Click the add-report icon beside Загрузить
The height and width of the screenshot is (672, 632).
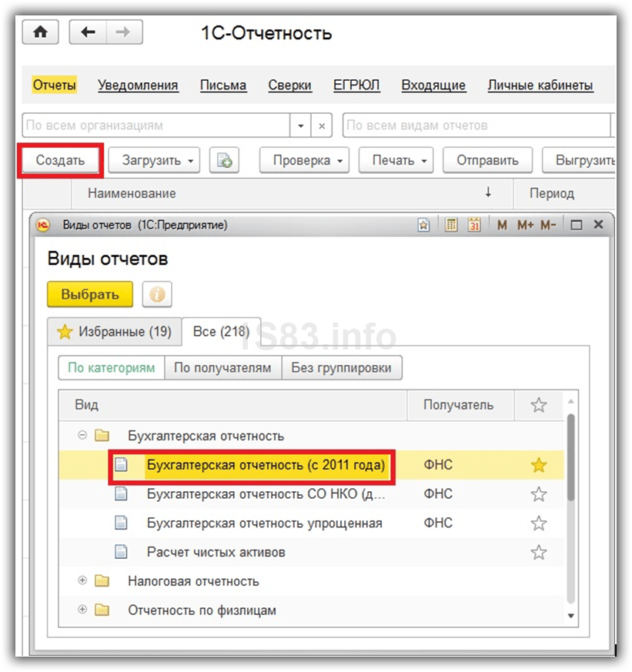[x=224, y=160]
